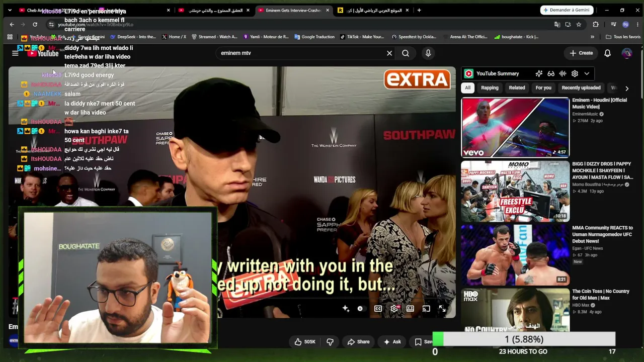This screenshot has width=644, height=362.
Task: Clear the YouTube search box
Action: click(x=389, y=53)
